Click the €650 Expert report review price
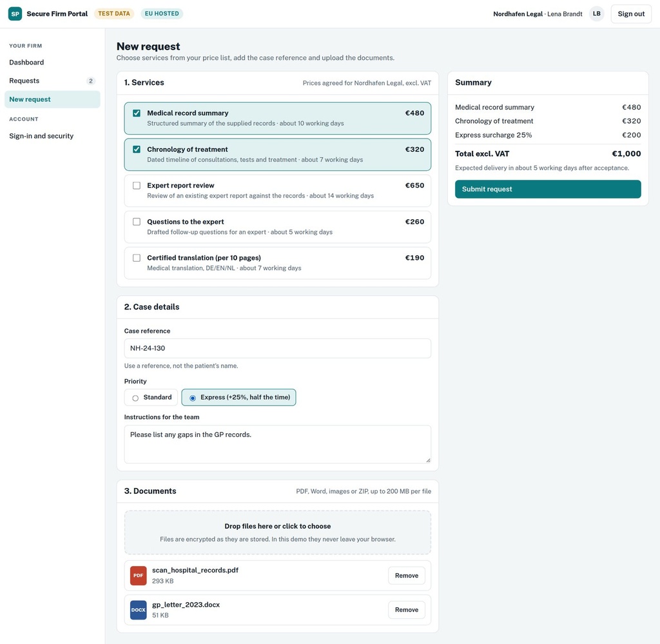 point(414,186)
